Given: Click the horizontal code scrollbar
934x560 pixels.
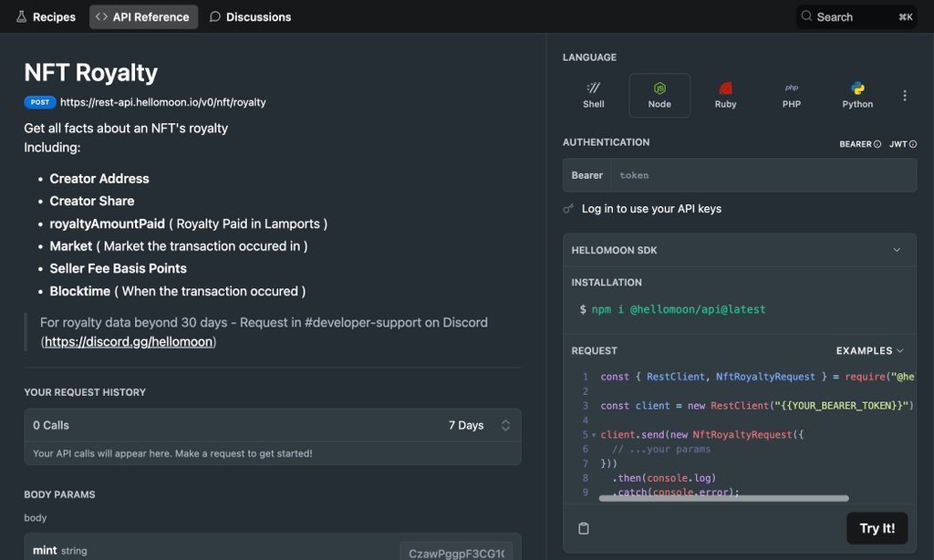Looking at the screenshot, I should (723, 498).
